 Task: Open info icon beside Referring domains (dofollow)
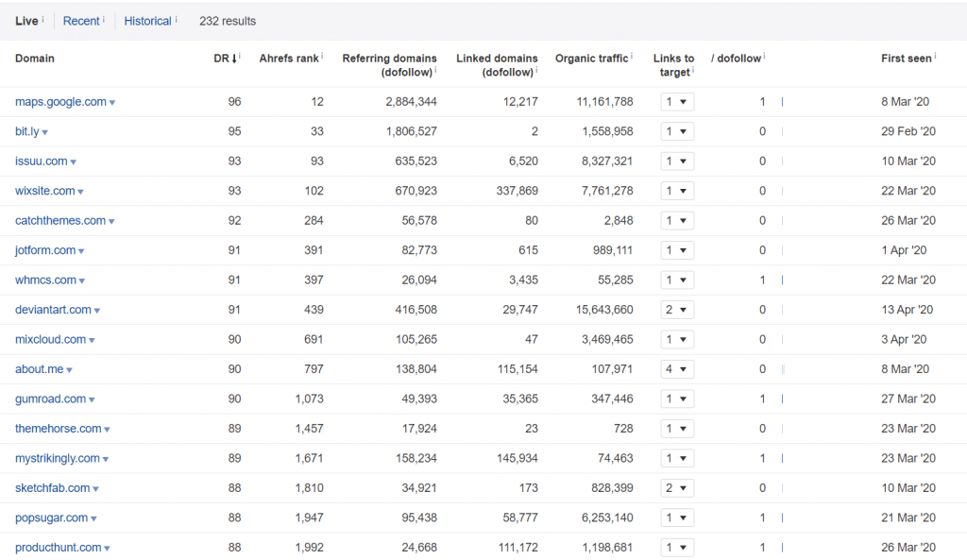point(435,70)
